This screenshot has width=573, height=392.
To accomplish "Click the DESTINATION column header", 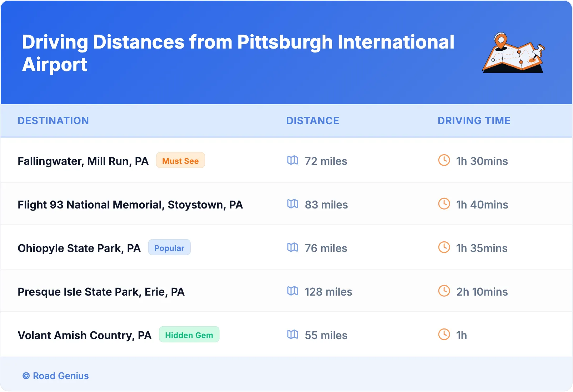I will point(53,121).
